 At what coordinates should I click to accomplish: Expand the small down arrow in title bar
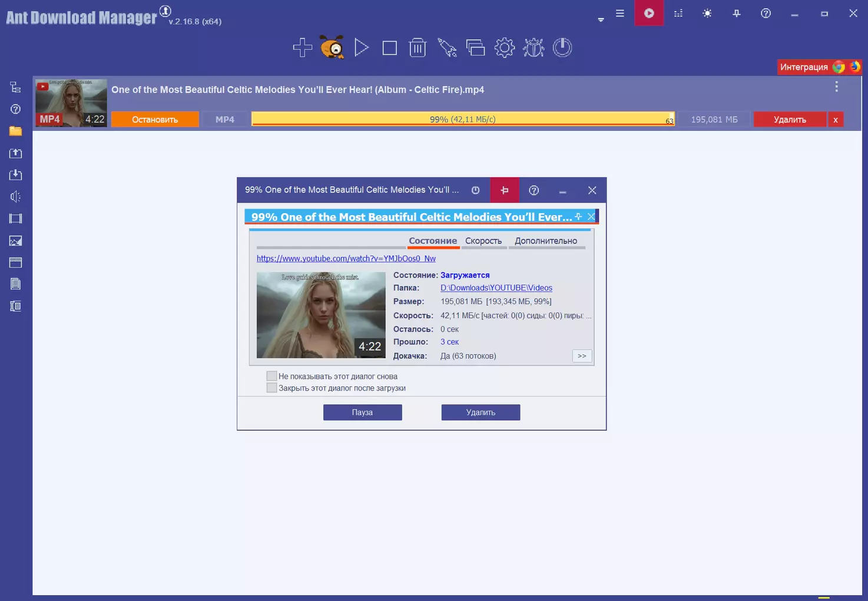point(601,19)
